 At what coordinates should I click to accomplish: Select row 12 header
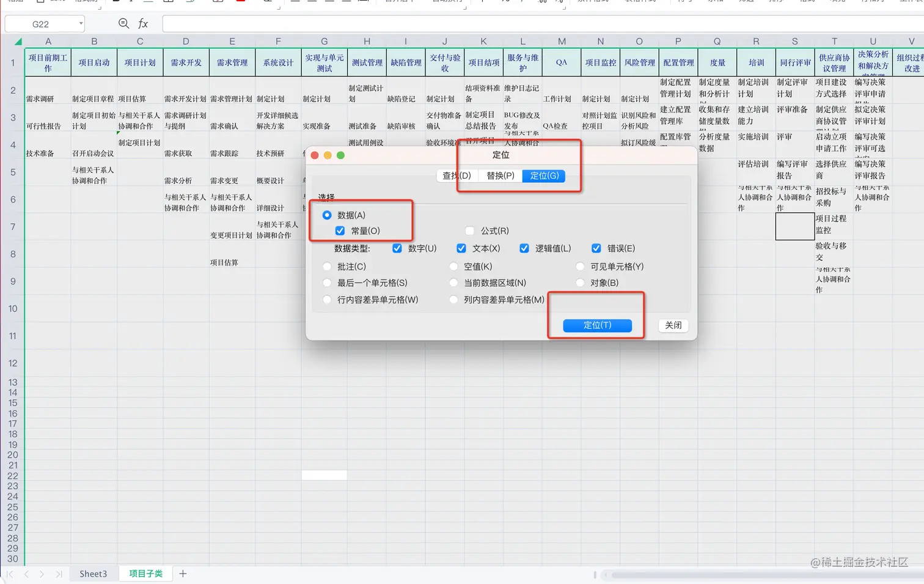12,363
